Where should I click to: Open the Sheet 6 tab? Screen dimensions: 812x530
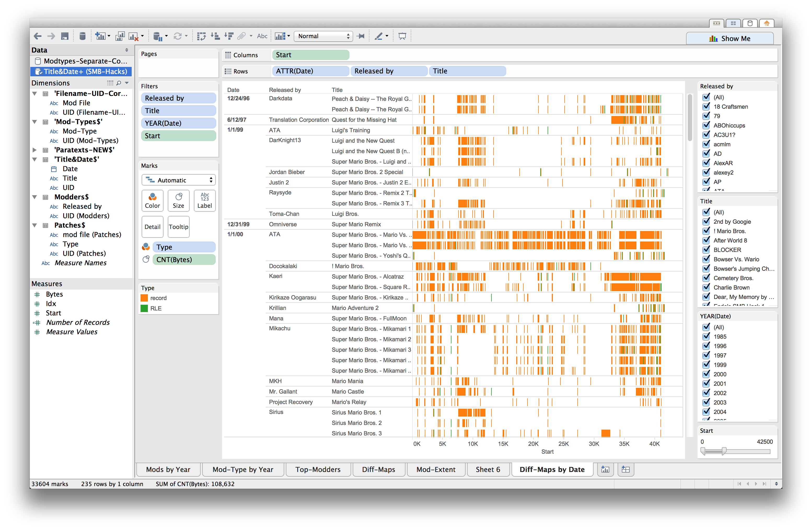coord(488,470)
